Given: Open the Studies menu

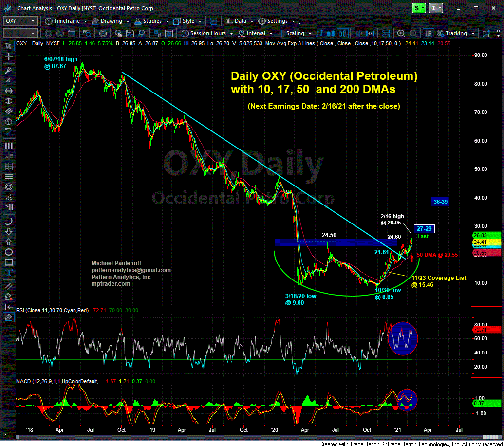Looking at the screenshot, I should tap(148, 21).
